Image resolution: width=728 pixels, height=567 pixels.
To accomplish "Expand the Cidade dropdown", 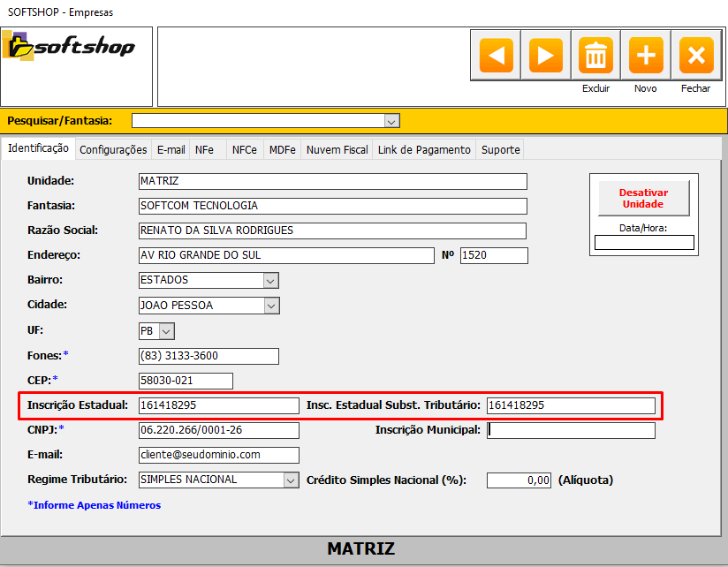I will [271, 306].
